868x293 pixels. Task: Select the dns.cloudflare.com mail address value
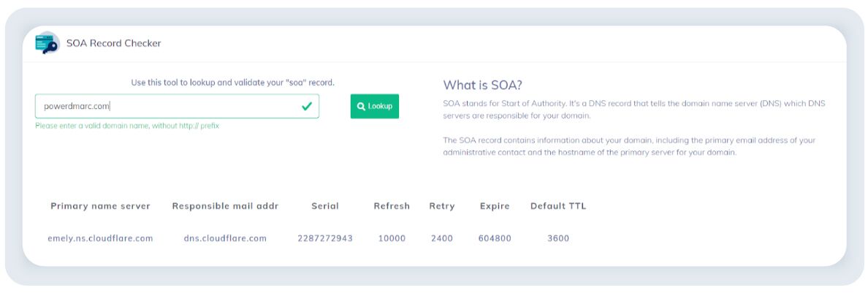point(225,238)
